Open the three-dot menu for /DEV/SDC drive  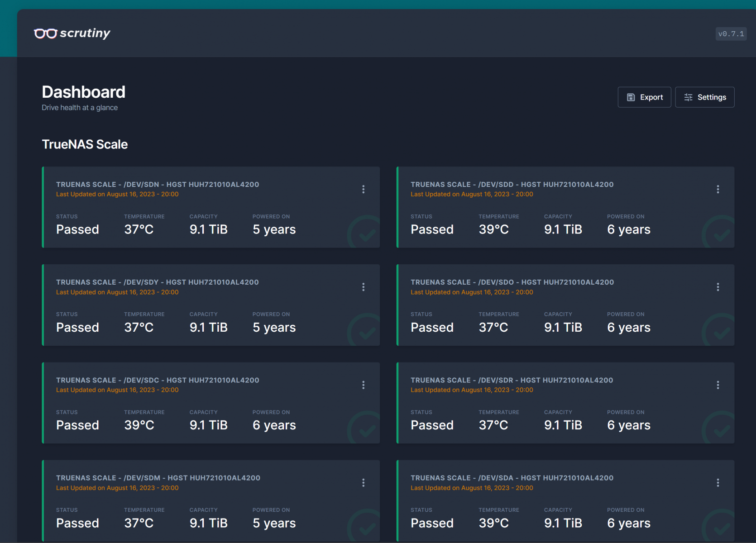tap(363, 385)
